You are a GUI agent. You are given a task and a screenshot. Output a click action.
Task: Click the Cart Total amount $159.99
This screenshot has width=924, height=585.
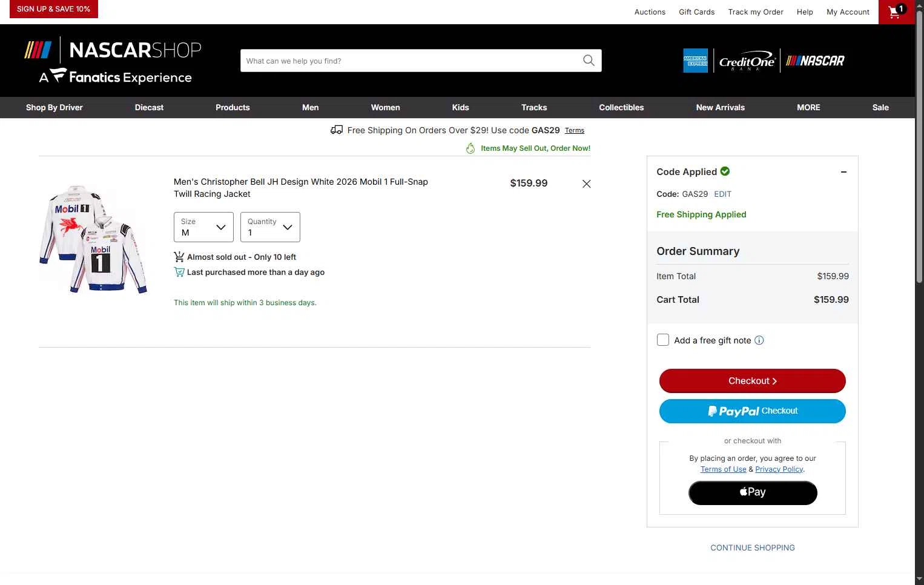tap(831, 300)
